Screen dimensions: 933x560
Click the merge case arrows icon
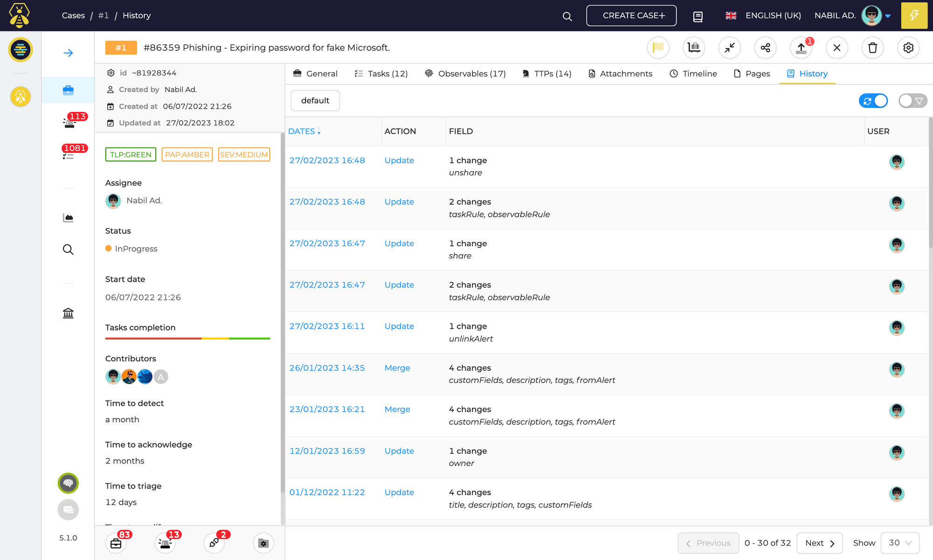[730, 48]
